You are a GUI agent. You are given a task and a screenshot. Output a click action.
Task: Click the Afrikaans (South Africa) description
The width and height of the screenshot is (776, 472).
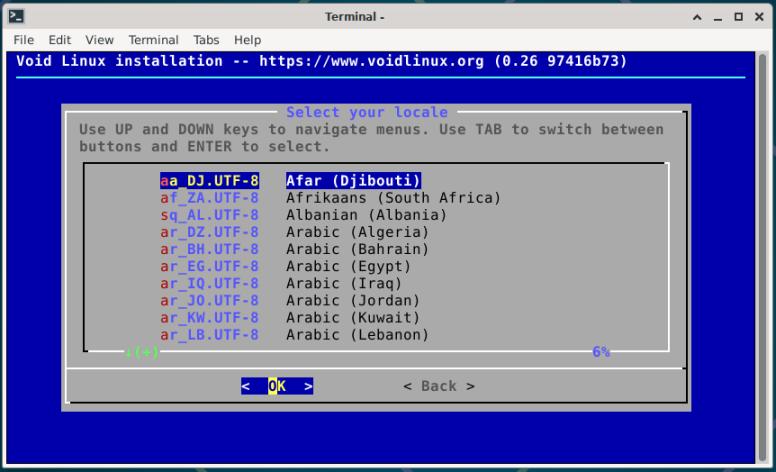point(393,198)
